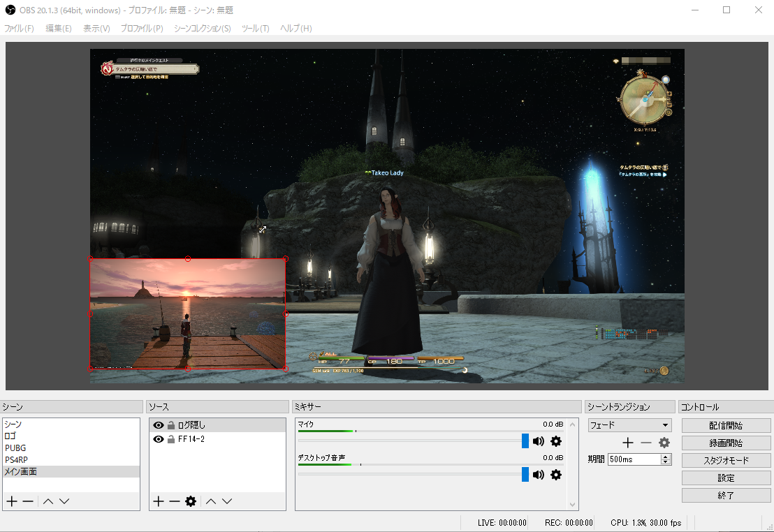Mute the マイク speaker icon
This screenshot has width=774, height=532.
tap(539, 441)
